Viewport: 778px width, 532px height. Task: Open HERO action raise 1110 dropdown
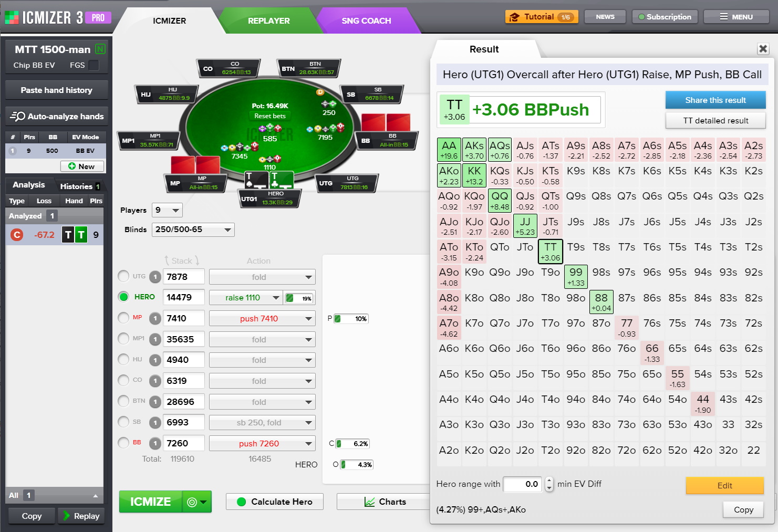click(246, 298)
